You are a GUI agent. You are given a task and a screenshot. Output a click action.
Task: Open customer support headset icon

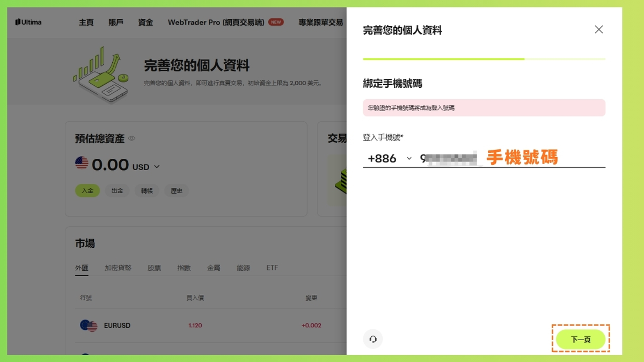click(x=373, y=339)
